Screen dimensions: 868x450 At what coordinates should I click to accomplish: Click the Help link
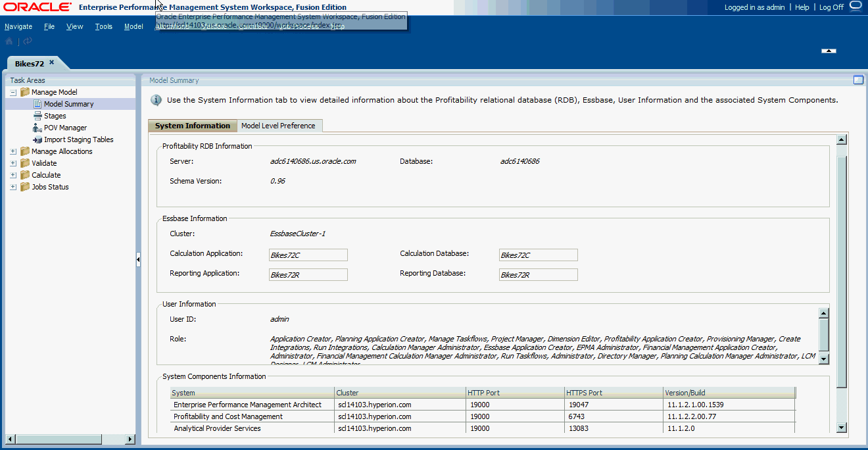(802, 7)
